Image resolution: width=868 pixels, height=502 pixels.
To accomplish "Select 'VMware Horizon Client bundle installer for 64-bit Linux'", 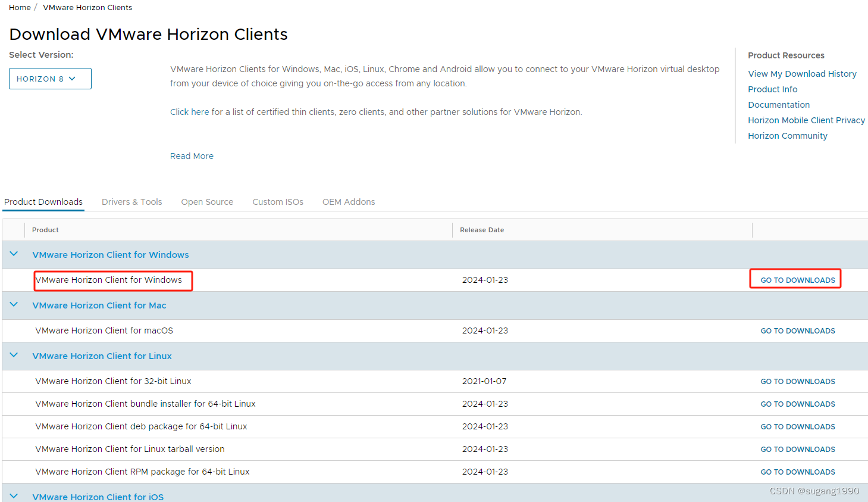I will pos(145,404).
